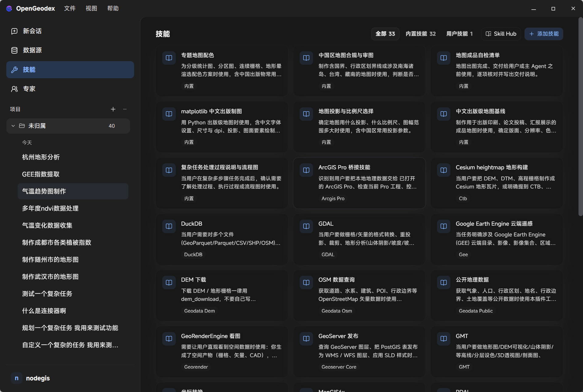Screen dimensions: 583x392
Task: Open the 什么是连接器啊 conversation
Action: [73, 311]
